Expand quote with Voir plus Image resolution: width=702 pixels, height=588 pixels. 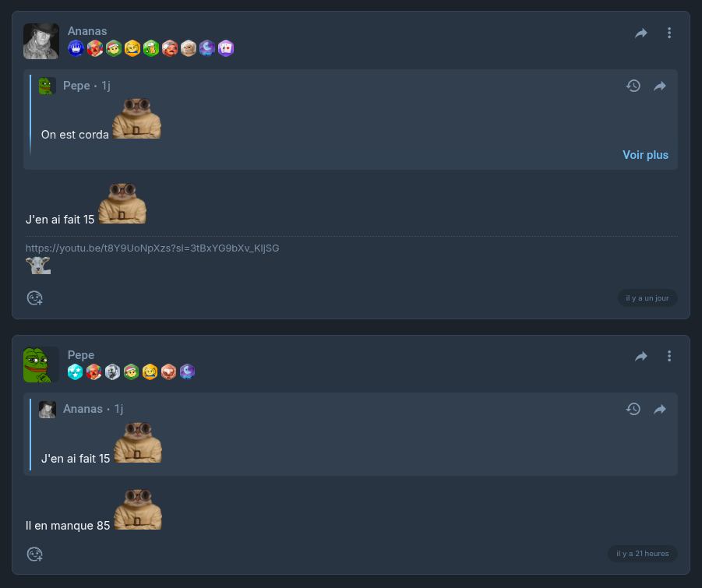click(645, 155)
